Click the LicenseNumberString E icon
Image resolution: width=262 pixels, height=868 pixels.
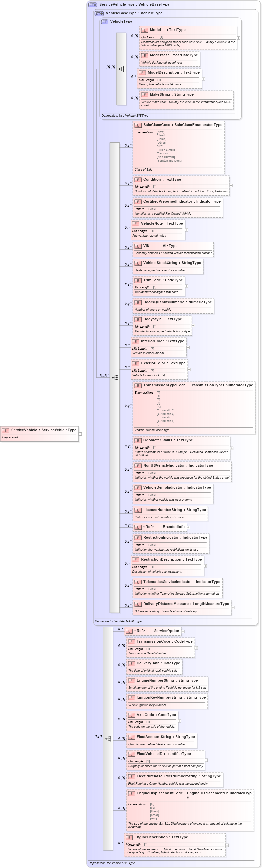(138, 510)
